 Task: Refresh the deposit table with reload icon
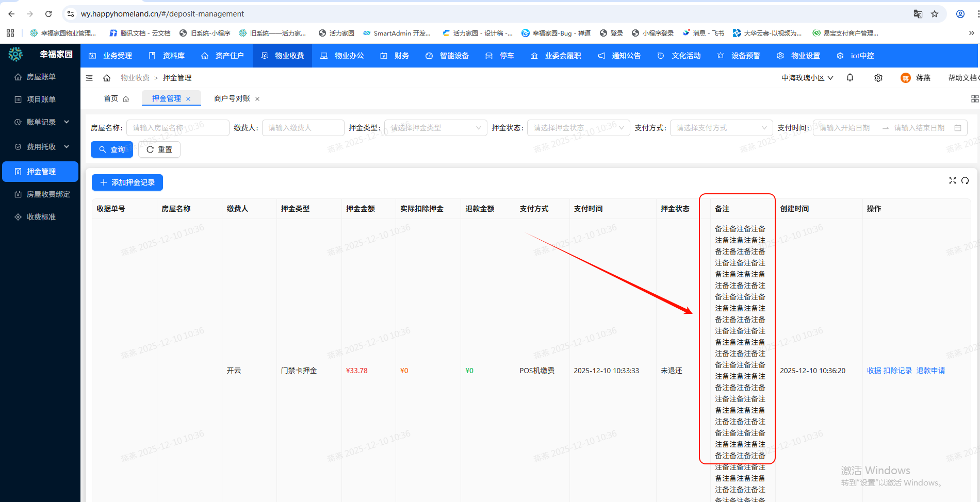click(x=965, y=180)
